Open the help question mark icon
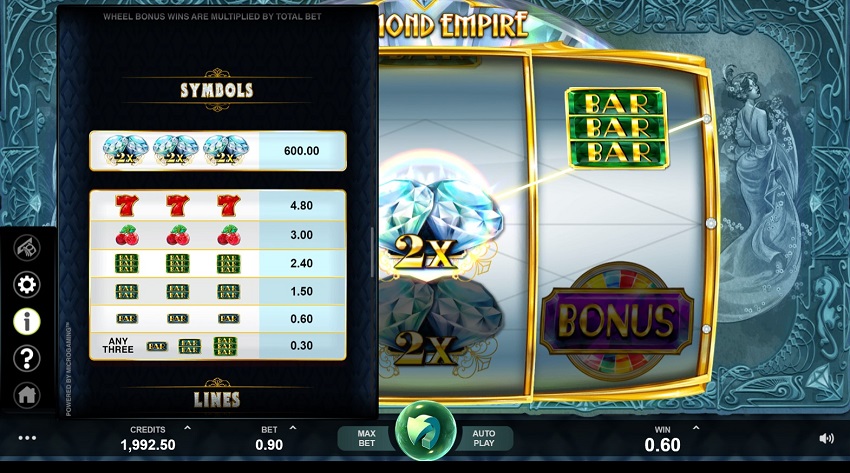The height and width of the screenshot is (473, 850). pyautogui.click(x=27, y=358)
